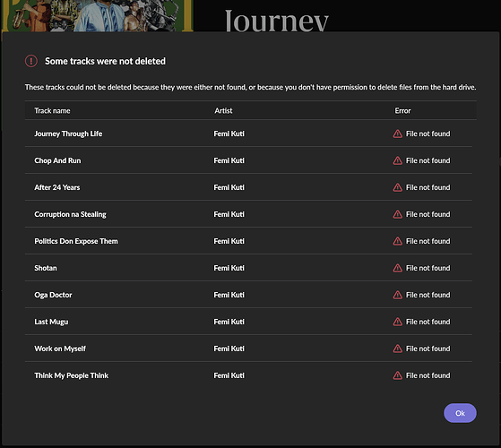Select the Work on Myself track name
Screen dimensions: 501x448
60,349
